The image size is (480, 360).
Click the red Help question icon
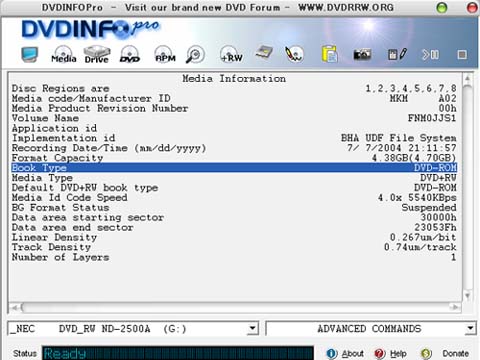tap(380, 353)
